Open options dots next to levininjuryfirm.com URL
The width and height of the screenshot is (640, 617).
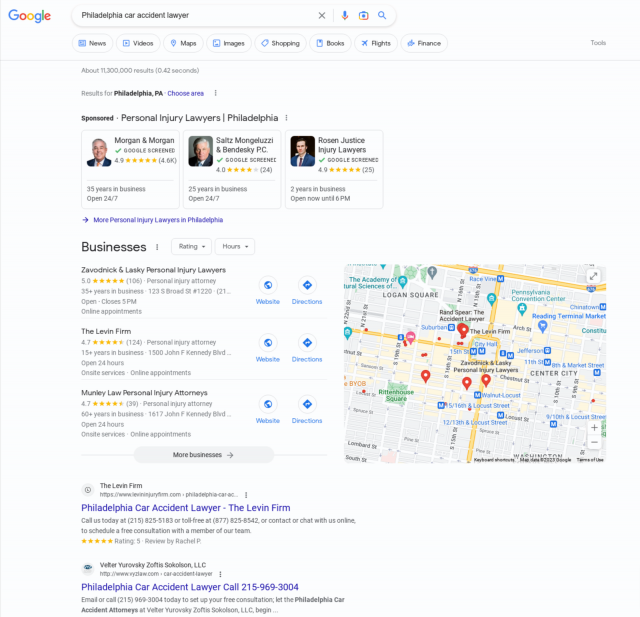pyautogui.click(x=246, y=495)
